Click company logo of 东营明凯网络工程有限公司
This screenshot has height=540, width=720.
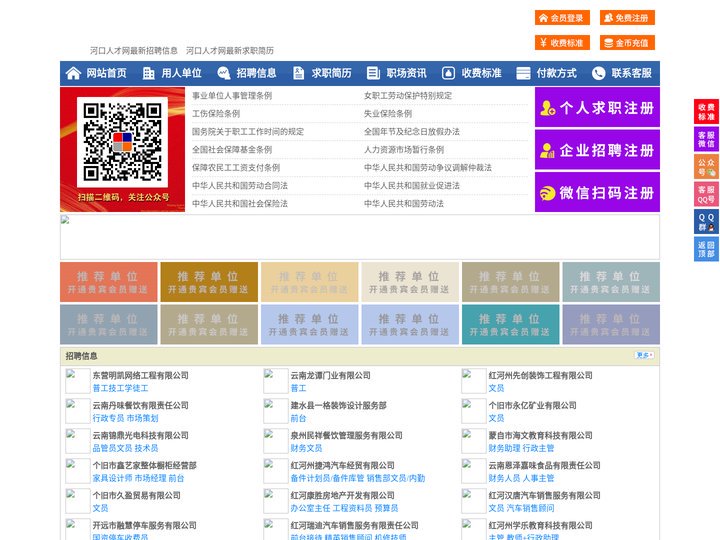[78, 381]
